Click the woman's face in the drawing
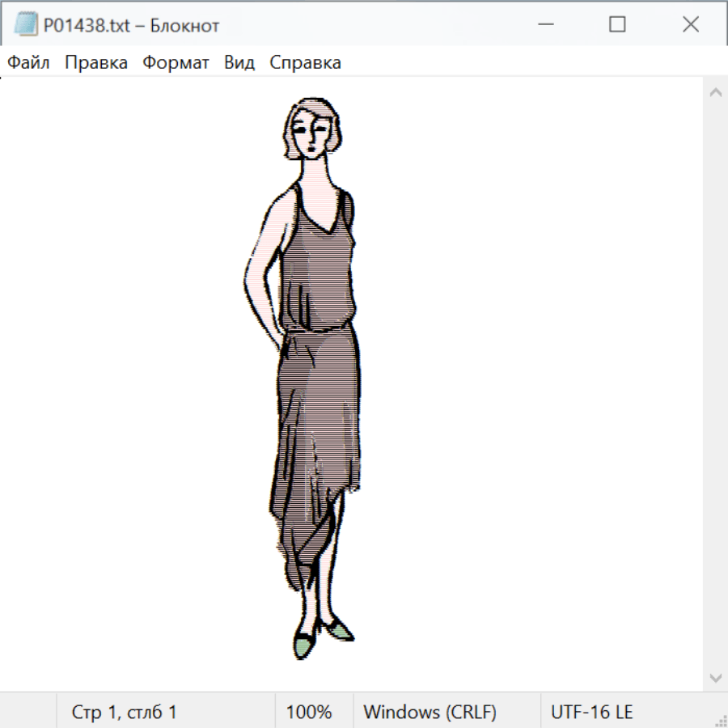Image resolution: width=728 pixels, height=728 pixels. tap(312, 133)
